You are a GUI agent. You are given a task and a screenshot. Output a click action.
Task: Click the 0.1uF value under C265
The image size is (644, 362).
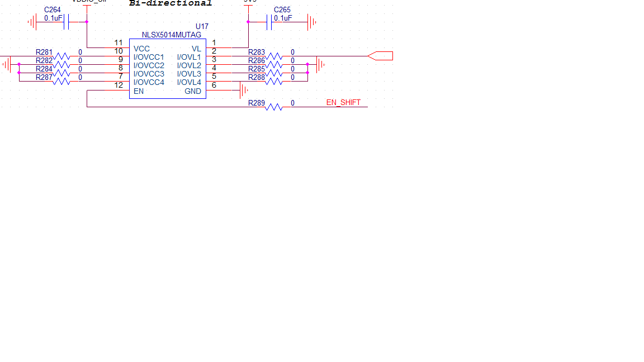tap(283, 18)
